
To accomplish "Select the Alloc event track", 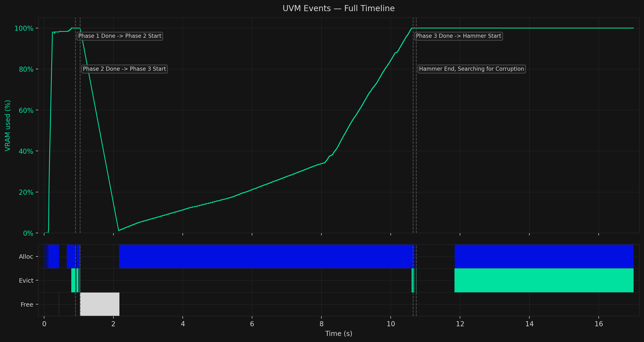I will click(x=26, y=256).
